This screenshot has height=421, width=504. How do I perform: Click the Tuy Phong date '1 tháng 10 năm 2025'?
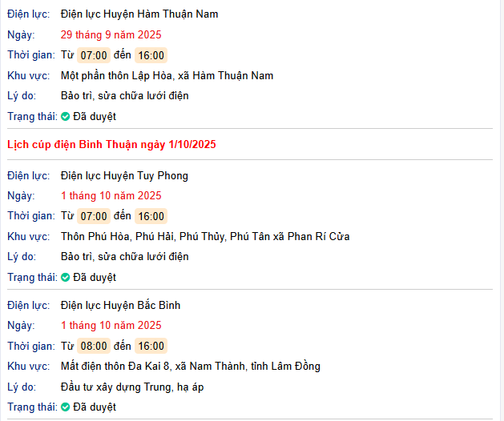click(111, 195)
